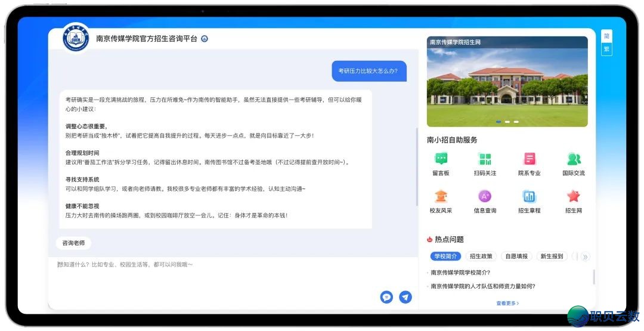Viewport: 644px width, 331px height.
Task: Select the 新生报到 tab
Action: (552, 256)
